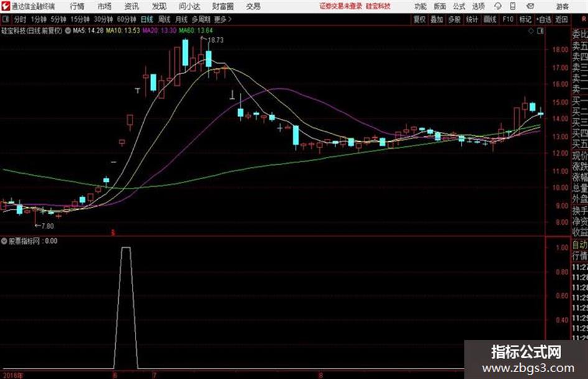Screen dimensions: 588x379
Task: Click the MA20: 13.30 label
Action: (159, 30)
